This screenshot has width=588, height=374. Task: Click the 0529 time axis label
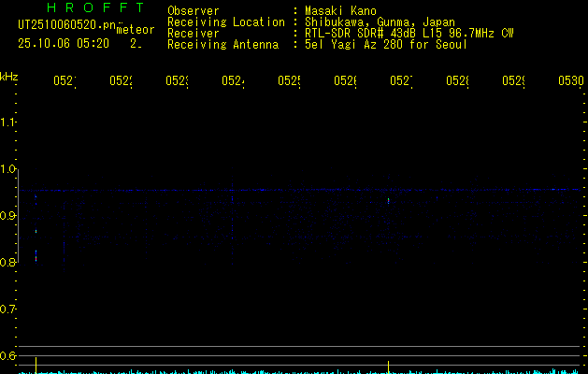pos(513,80)
